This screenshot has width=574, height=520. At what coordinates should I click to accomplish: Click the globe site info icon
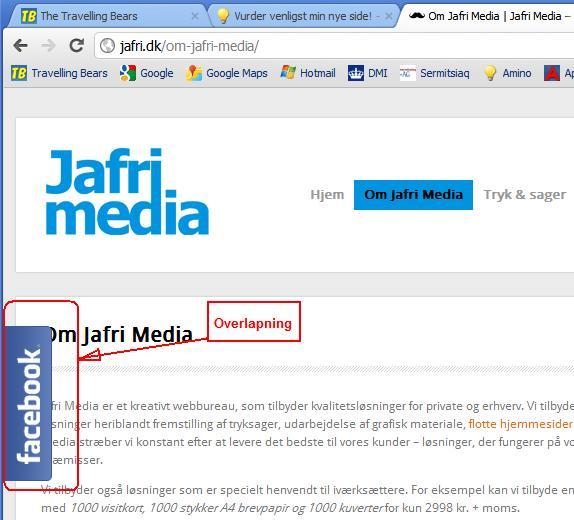click(x=107, y=46)
